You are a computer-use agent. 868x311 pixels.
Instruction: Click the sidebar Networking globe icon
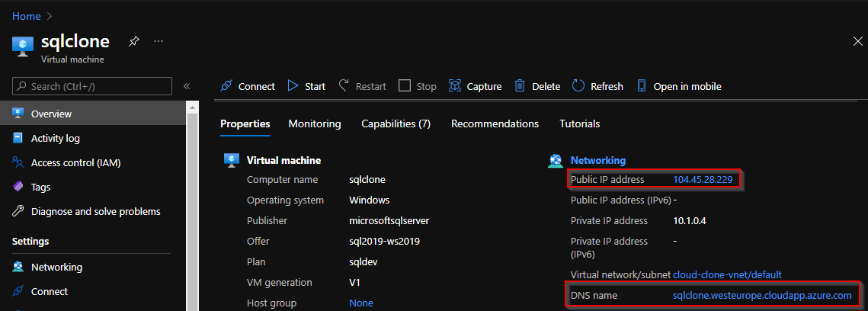tap(18, 267)
